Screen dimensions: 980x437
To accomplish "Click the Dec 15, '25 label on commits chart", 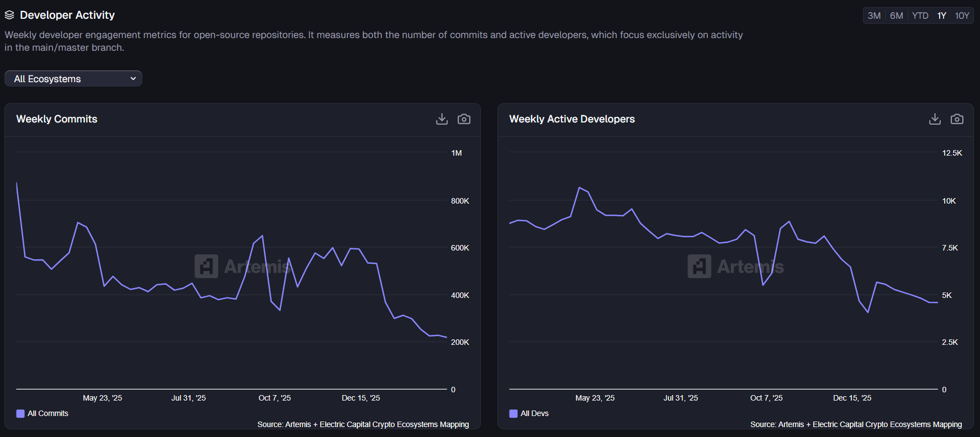I will (x=361, y=398).
